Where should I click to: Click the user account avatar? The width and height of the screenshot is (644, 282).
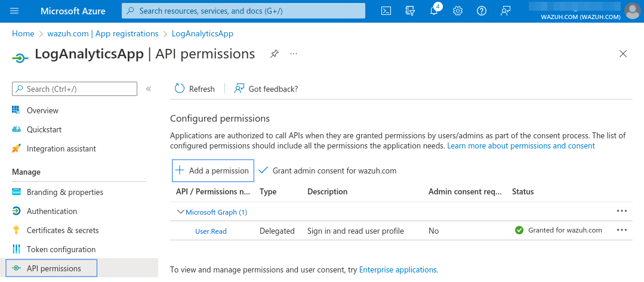(x=633, y=11)
